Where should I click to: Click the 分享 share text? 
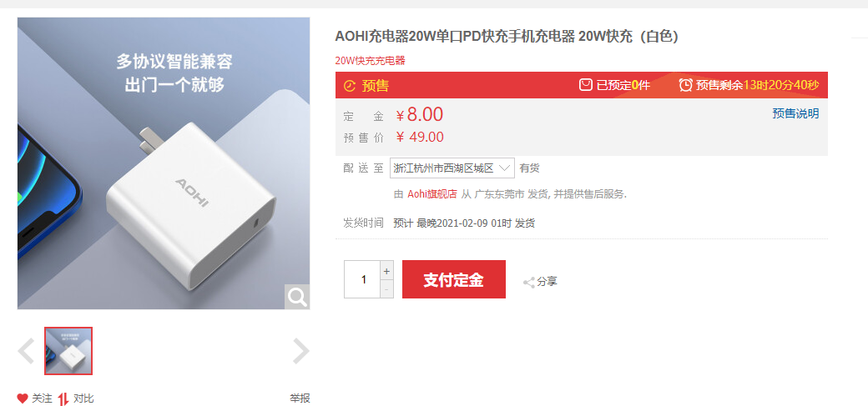[x=547, y=282]
